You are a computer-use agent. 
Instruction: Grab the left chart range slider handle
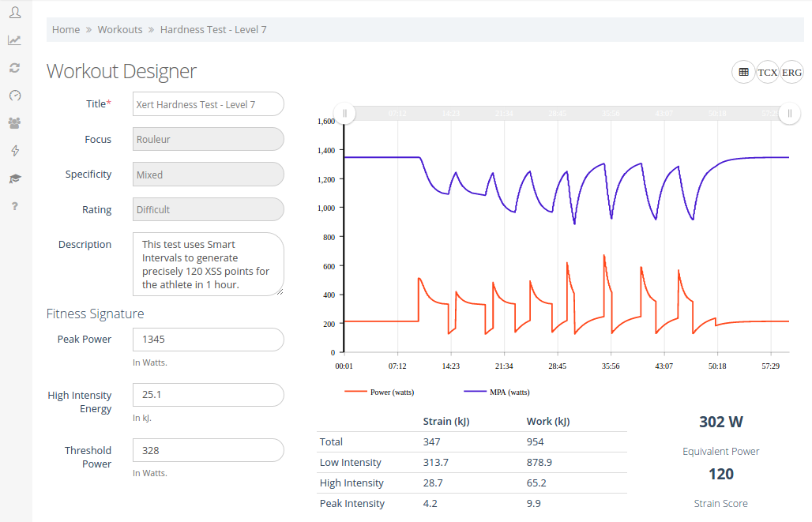coord(345,114)
